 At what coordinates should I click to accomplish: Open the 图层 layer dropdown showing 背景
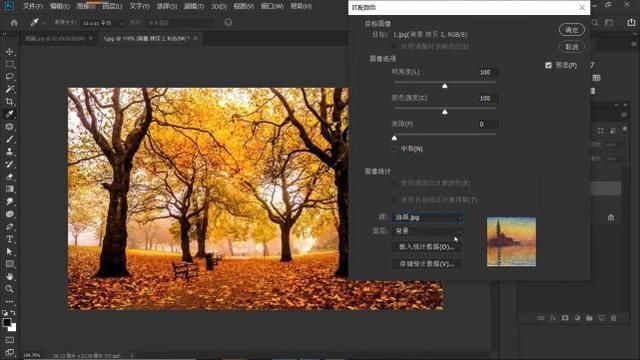click(x=427, y=231)
